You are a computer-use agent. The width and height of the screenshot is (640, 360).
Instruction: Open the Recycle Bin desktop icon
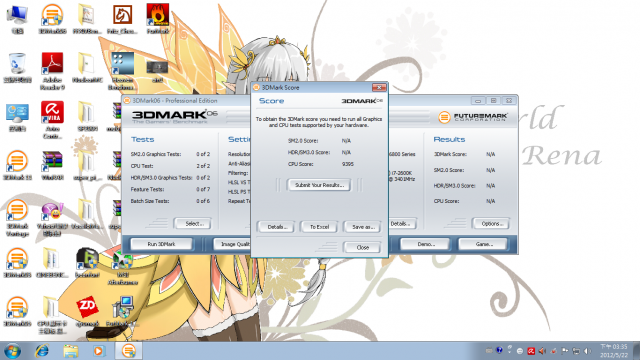point(17,68)
